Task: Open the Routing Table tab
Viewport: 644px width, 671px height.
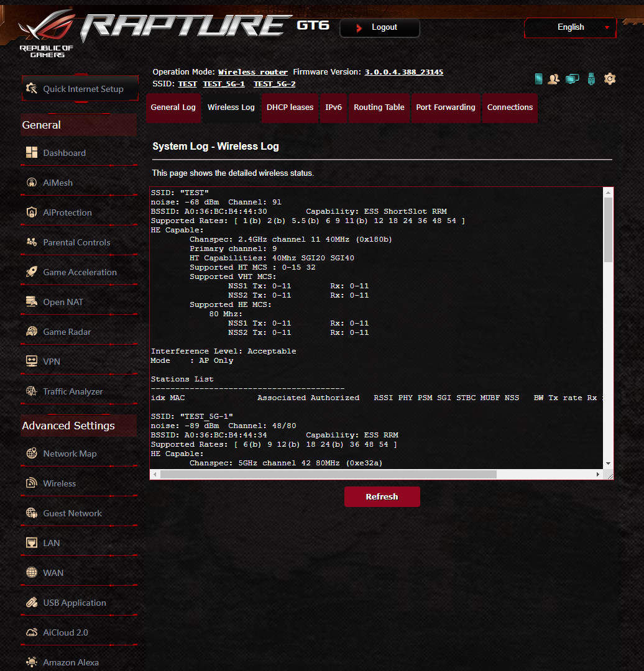Action: [x=379, y=107]
